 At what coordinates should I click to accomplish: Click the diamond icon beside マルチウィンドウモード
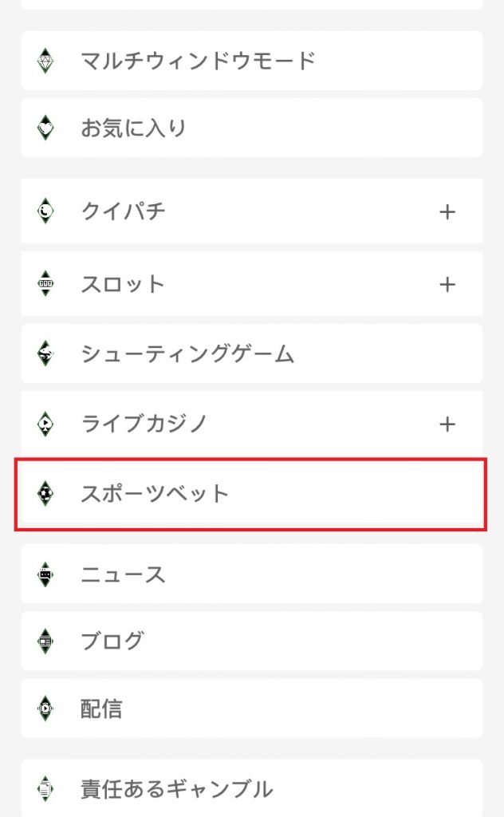click(x=45, y=61)
